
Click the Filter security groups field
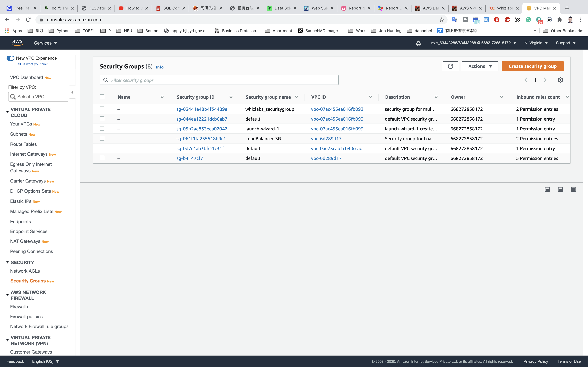219,80
